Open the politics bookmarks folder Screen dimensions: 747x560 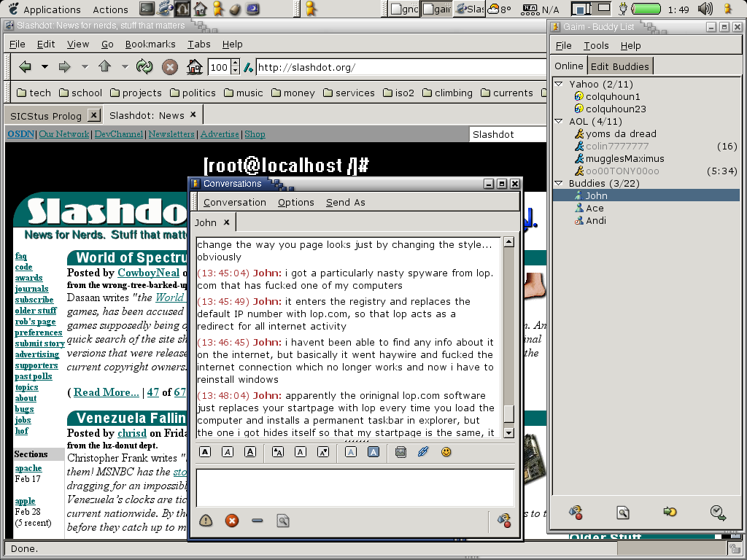[x=193, y=93]
